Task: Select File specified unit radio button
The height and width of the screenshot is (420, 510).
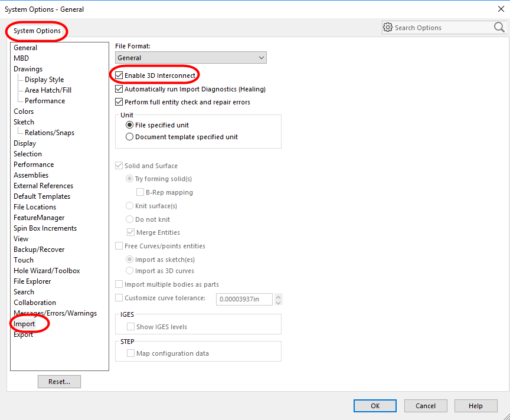Action: click(x=129, y=125)
